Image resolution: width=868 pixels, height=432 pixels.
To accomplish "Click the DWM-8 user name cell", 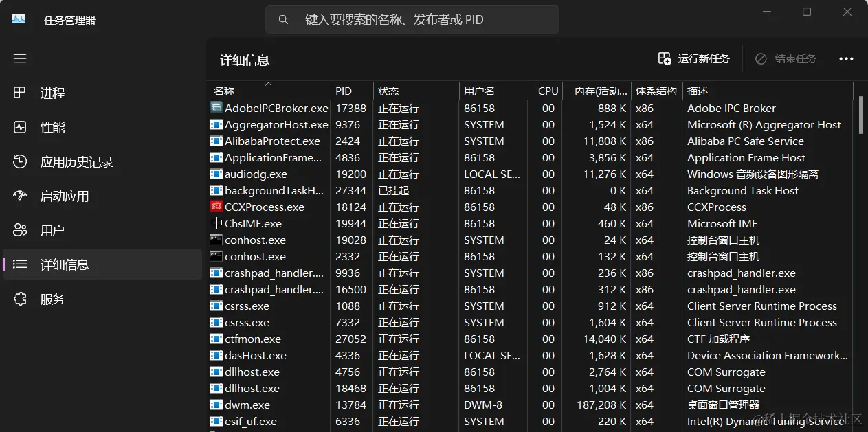I will (x=483, y=405).
